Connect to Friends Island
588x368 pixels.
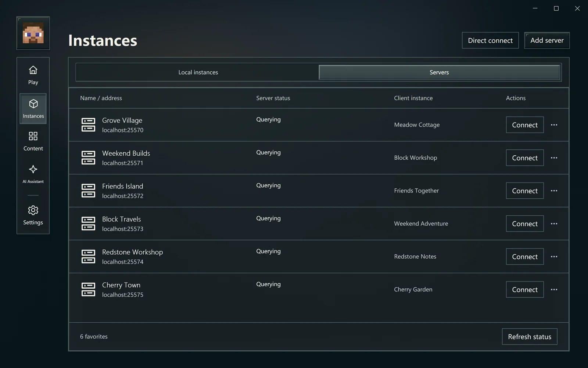point(525,191)
